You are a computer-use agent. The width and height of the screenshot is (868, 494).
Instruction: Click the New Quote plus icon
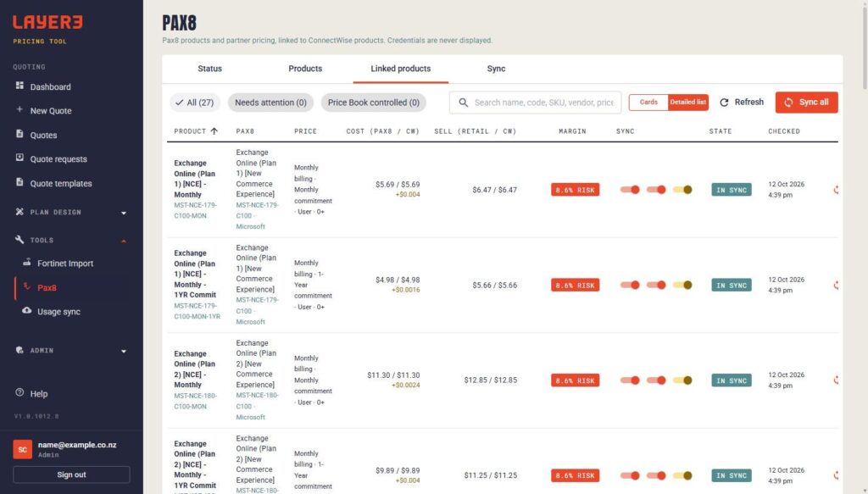[x=19, y=109]
